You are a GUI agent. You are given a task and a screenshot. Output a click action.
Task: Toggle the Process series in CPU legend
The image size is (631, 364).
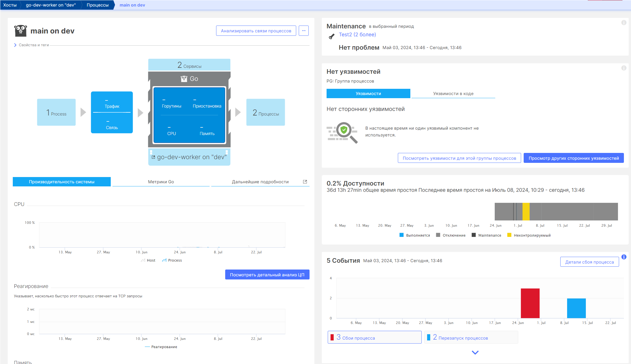pyautogui.click(x=172, y=260)
